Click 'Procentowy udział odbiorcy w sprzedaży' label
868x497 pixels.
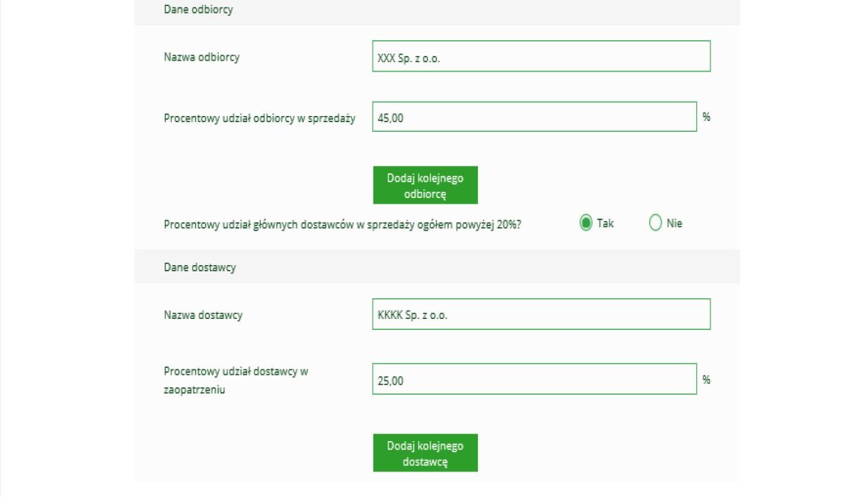tap(260, 118)
